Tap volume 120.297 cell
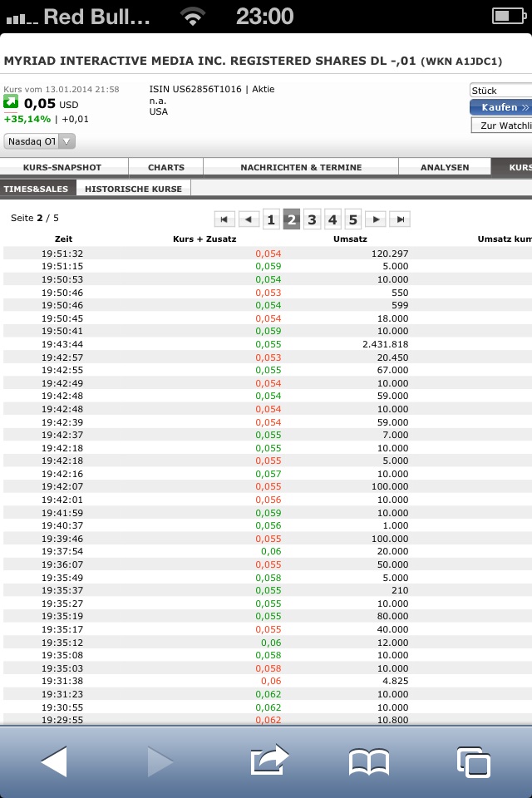Screen dimensions: 532x798 pyautogui.click(x=390, y=254)
